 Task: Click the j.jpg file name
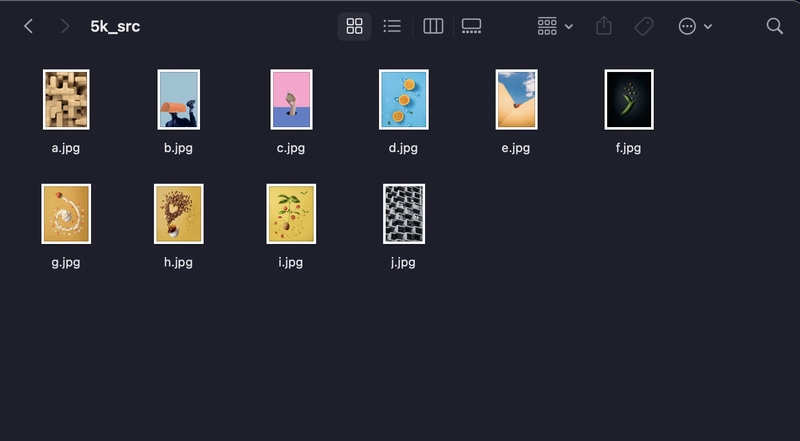pyautogui.click(x=403, y=262)
